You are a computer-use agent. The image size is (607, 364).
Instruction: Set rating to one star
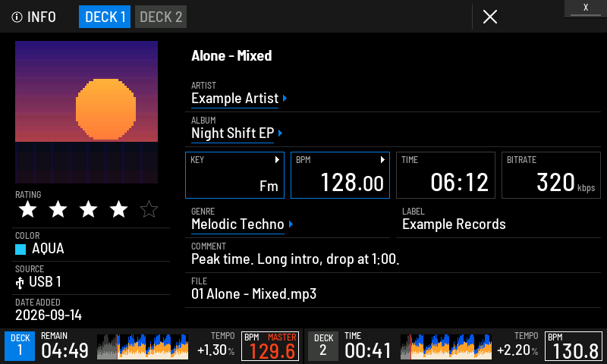(x=28, y=209)
